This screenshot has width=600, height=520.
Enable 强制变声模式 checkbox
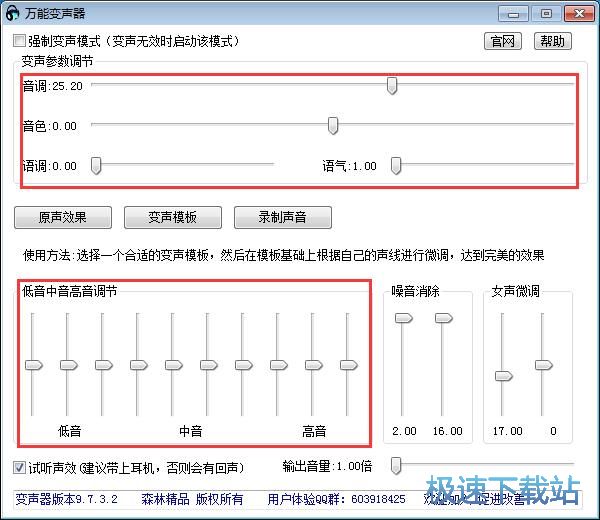point(19,41)
